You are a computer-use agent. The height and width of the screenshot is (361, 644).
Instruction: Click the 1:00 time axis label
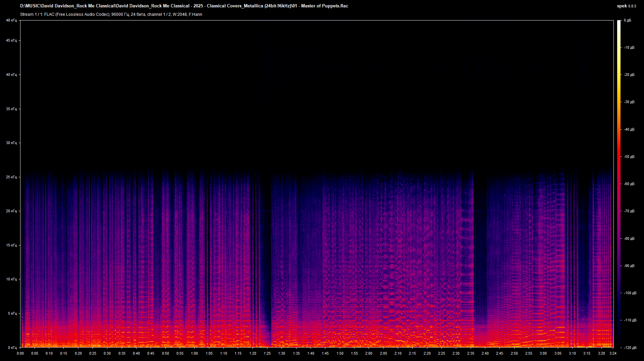[x=195, y=353]
